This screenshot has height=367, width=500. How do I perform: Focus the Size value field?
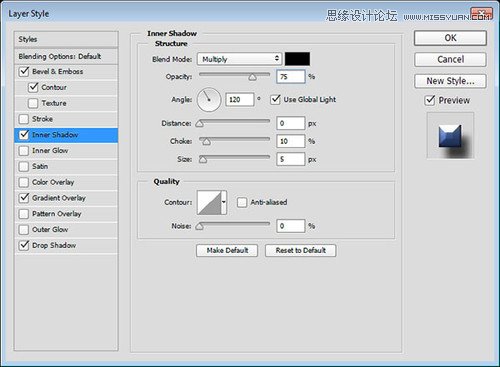(291, 159)
